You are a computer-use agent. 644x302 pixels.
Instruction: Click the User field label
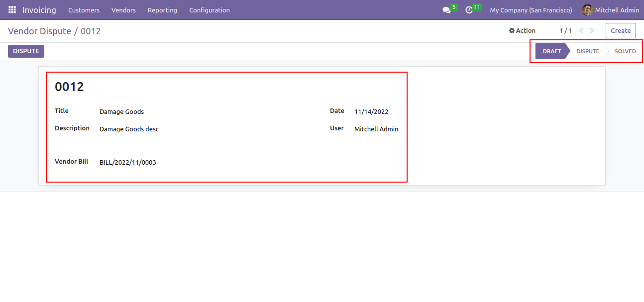[337, 128]
